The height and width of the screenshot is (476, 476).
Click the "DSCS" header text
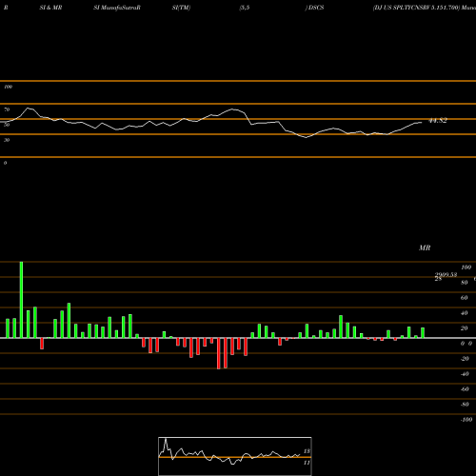316,8
